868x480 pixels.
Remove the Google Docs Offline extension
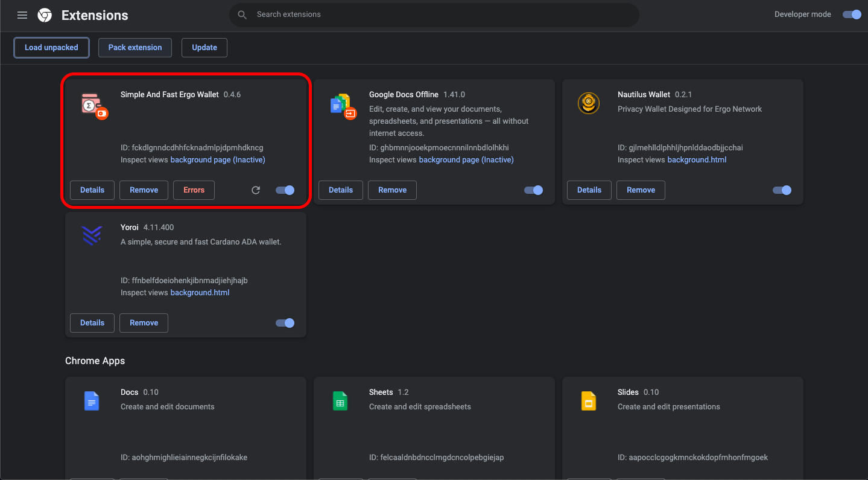point(393,190)
